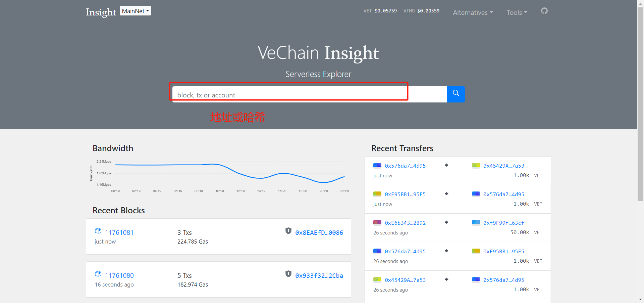Open block number 11761081
644x303 pixels.
pos(119,232)
